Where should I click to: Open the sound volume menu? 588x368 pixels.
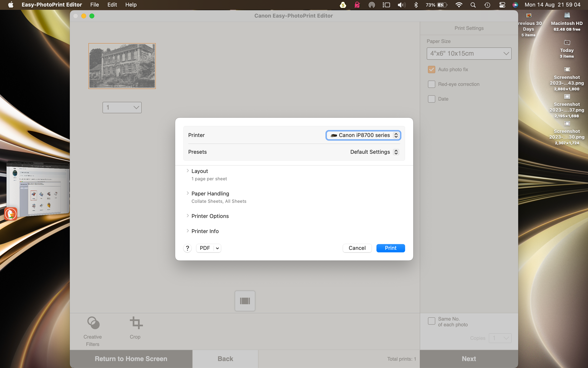click(401, 5)
